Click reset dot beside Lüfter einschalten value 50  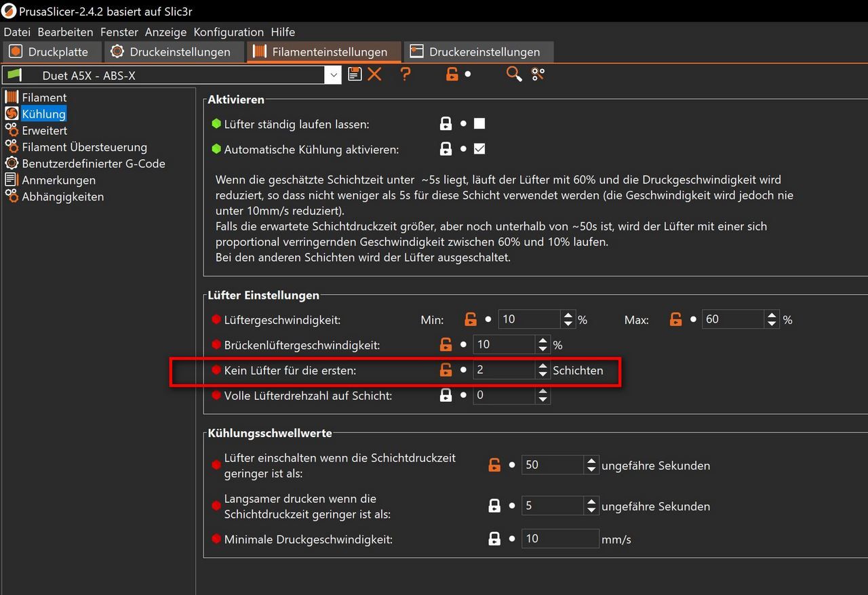coord(512,465)
